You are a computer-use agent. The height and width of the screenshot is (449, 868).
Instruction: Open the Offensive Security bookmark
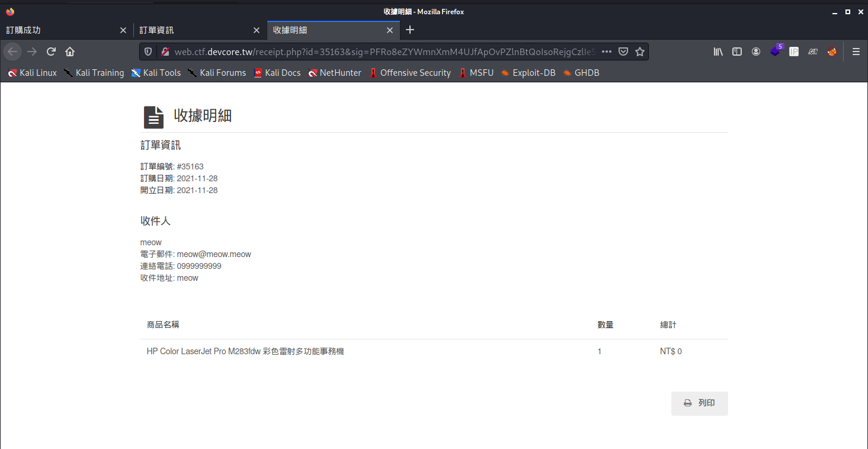[x=409, y=73]
